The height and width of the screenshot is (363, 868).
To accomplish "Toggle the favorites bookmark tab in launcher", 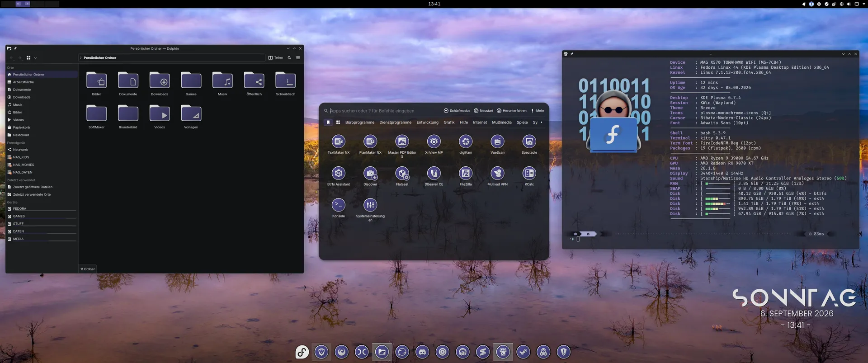I will pos(328,123).
